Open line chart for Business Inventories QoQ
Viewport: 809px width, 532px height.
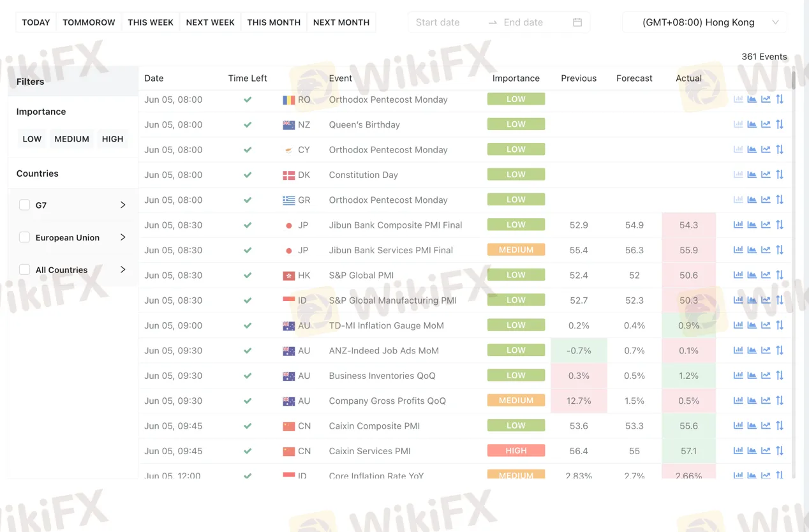coord(766,376)
